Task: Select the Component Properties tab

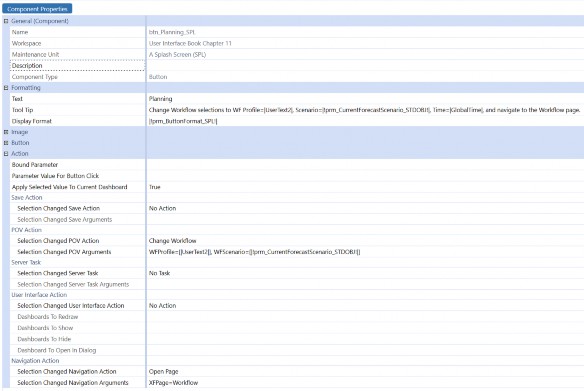Action: tap(37, 9)
